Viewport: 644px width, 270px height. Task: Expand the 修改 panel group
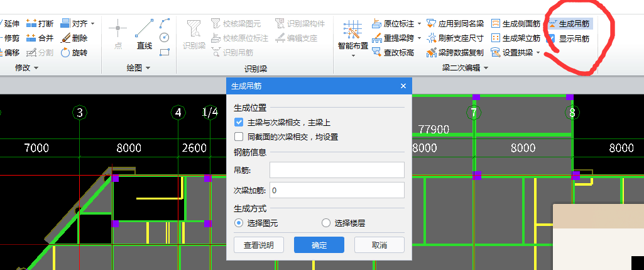(26, 68)
